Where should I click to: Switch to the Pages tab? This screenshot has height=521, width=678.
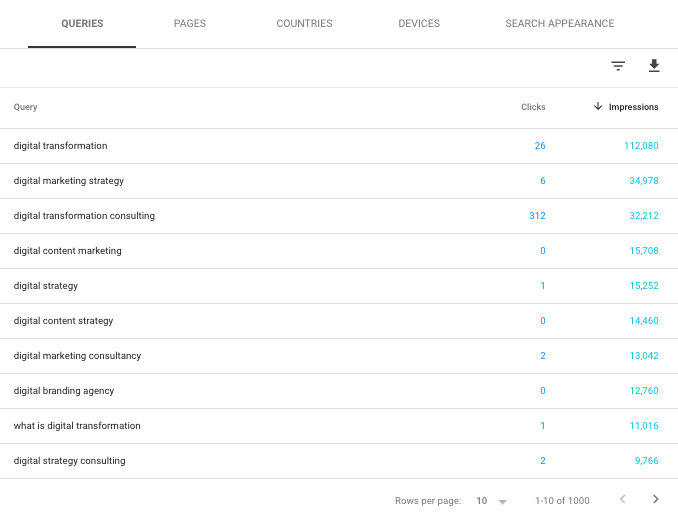coord(190,24)
